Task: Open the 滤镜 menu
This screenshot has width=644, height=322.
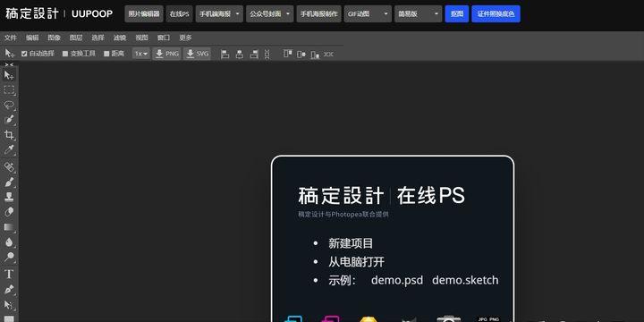Action: [120, 38]
